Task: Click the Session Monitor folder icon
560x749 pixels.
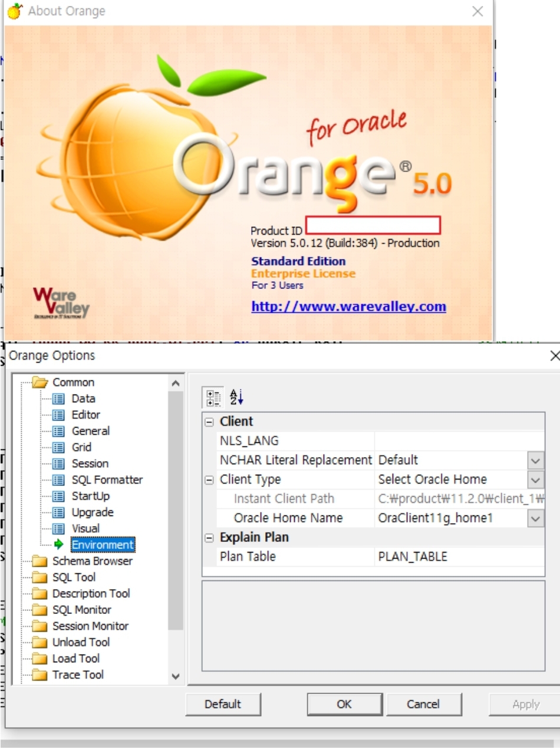Action: [39, 626]
